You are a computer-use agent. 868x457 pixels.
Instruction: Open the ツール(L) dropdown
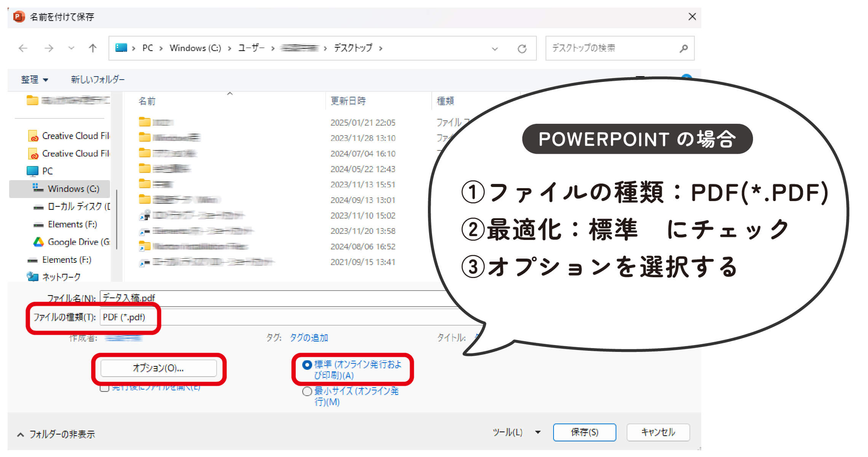point(516,432)
